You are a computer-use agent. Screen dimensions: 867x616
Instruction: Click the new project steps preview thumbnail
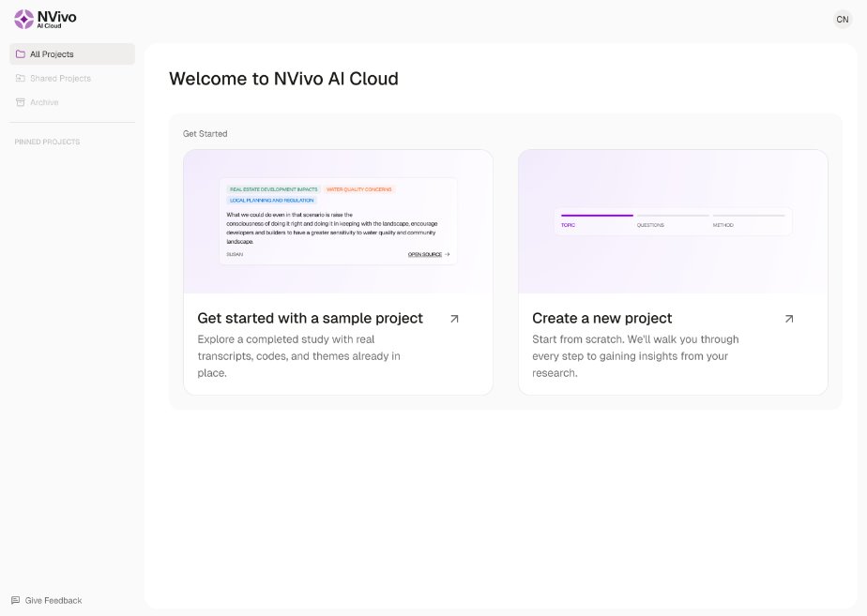673,221
